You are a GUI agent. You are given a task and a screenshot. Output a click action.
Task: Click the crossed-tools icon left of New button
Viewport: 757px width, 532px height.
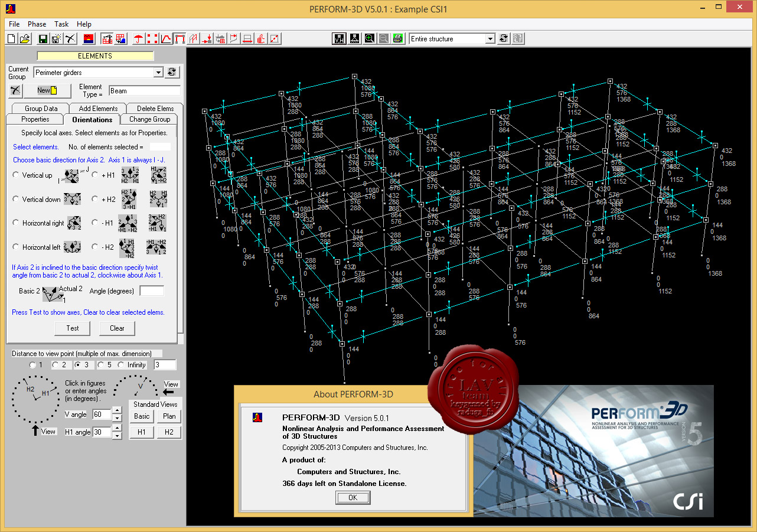click(15, 90)
